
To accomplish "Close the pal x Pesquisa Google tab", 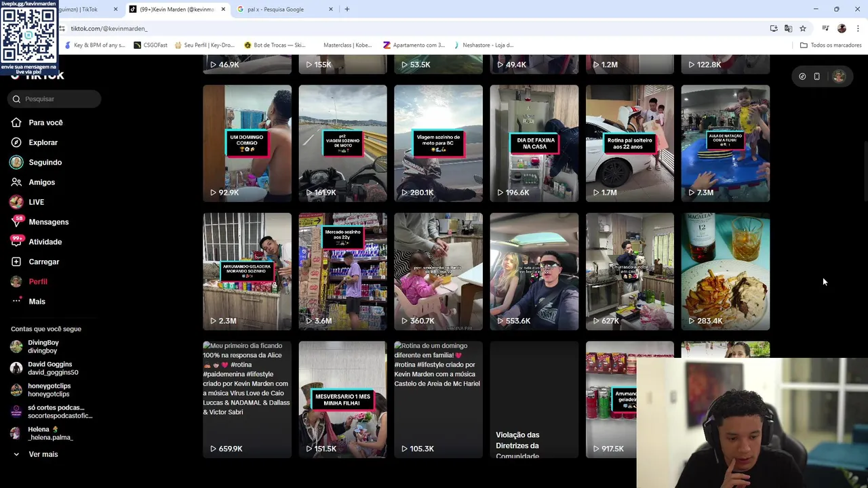I will coord(331,9).
